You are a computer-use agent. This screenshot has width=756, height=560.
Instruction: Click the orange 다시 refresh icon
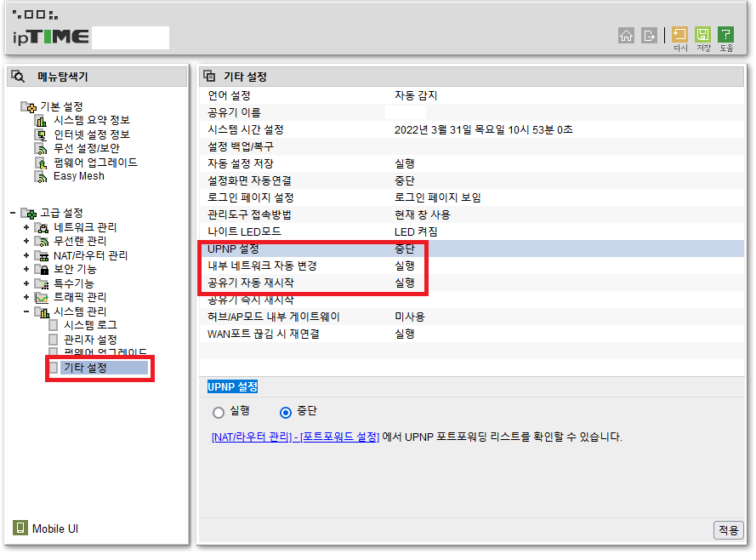point(679,35)
